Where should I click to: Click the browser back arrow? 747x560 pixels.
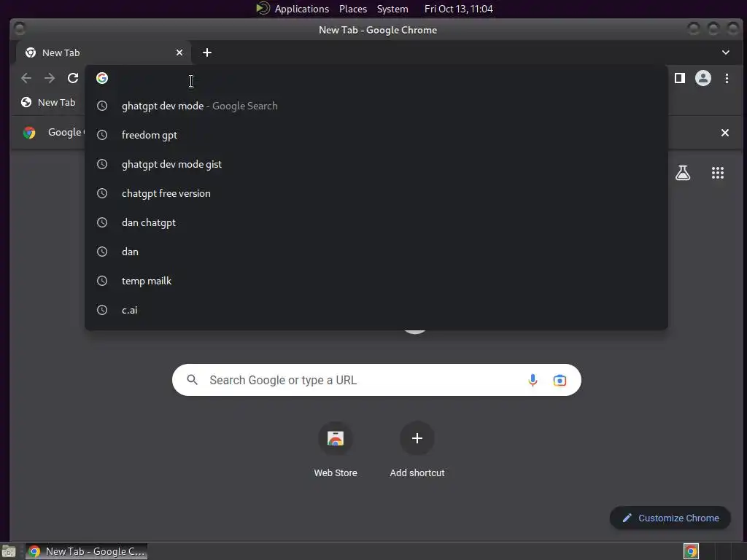[26, 78]
